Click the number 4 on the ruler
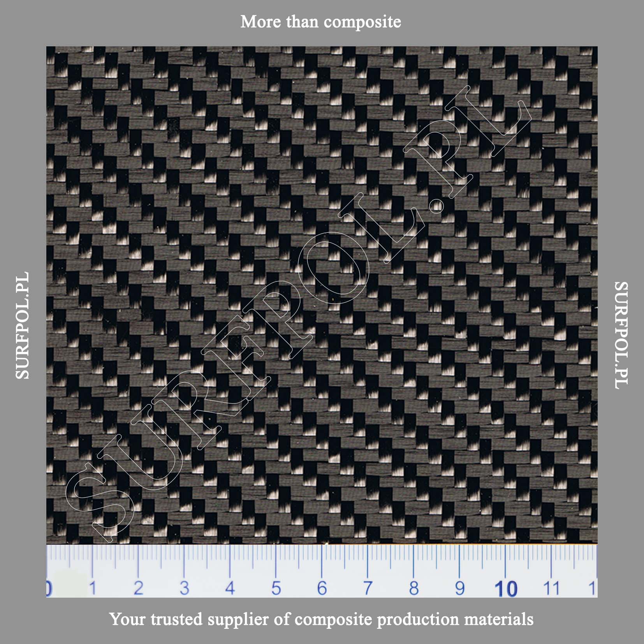The height and width of the screenshot is (644, 644). pos(230,588)
